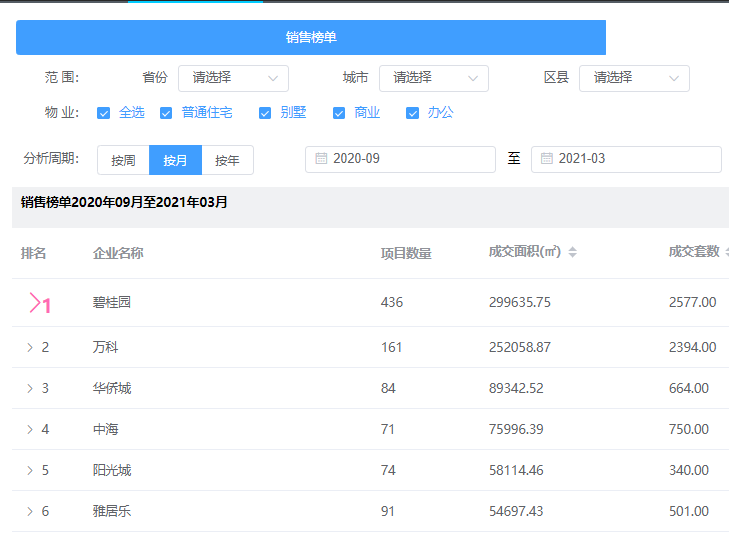This screenshot has height=535, width=729.
Task: Click project count 84 for 华侨城
Action: click(x=388, y=388)
